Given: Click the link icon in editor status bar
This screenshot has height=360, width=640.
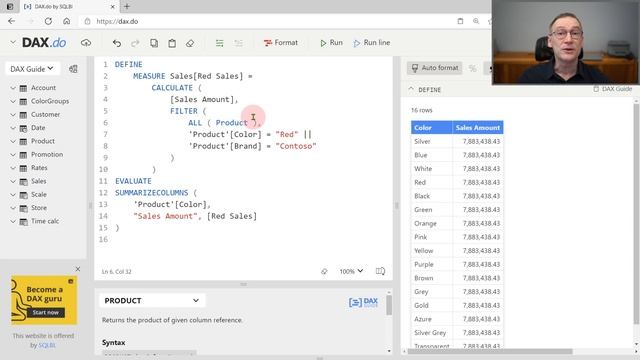Looking at the screenshot, I should (x=324, y=271).
